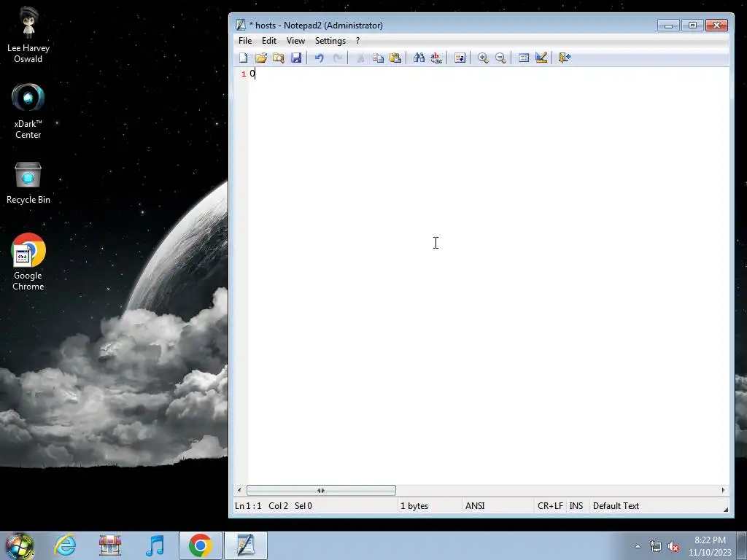Click the Notepad2 taskbar button
This screenshot has width=747, height=560.
(246, 545)
